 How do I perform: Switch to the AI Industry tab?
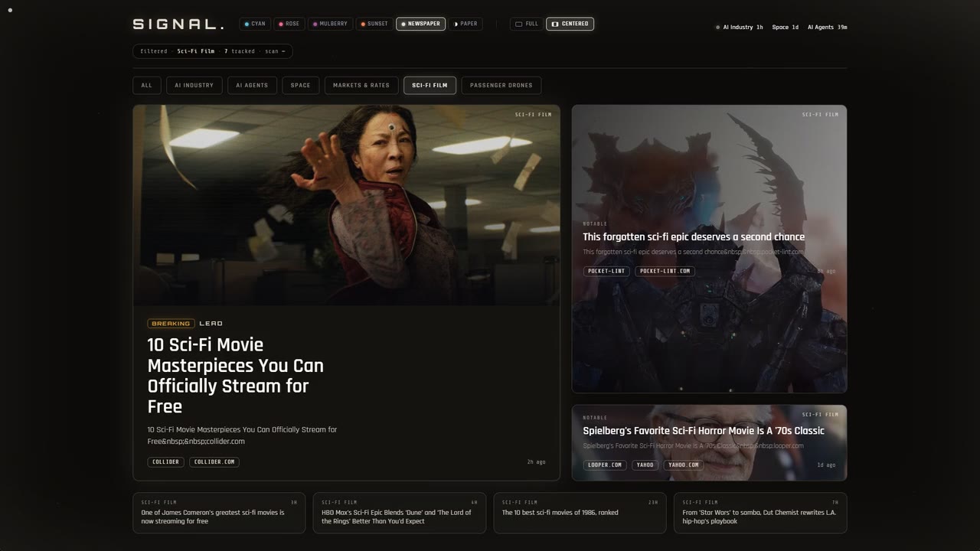[x=194, y=85]
